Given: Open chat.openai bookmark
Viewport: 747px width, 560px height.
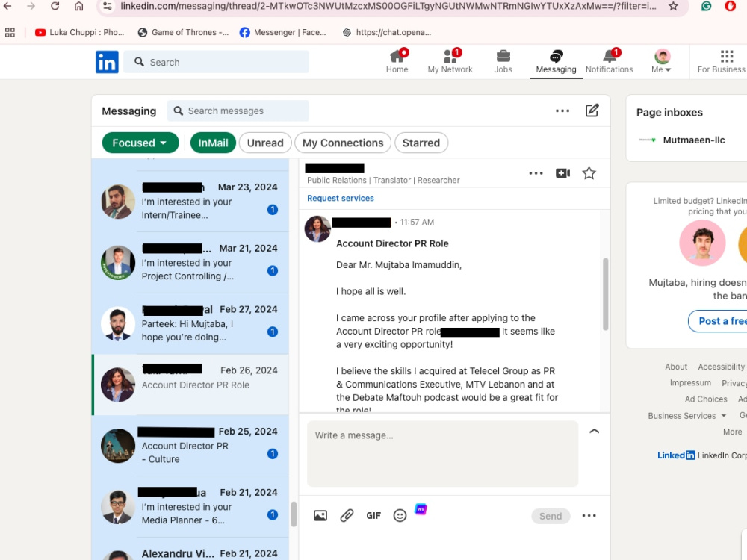Looking at the screenshot, I should click(x=386, y=32).
